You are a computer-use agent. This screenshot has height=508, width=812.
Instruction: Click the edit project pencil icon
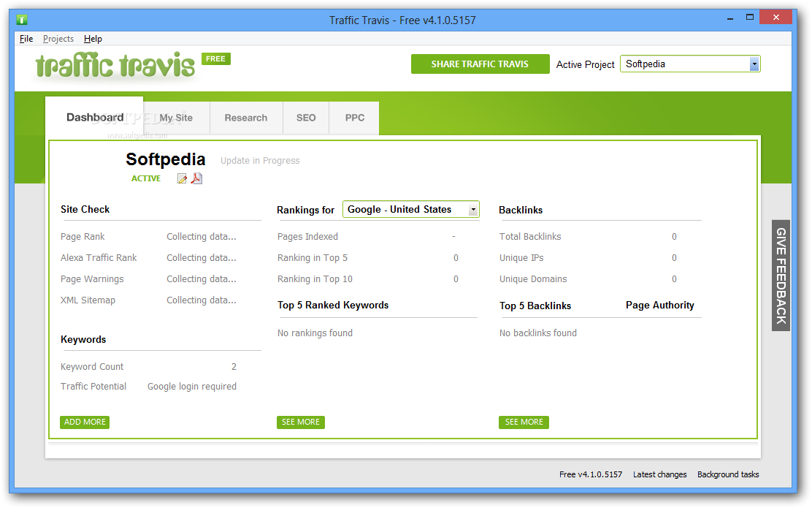coord(182,179)
